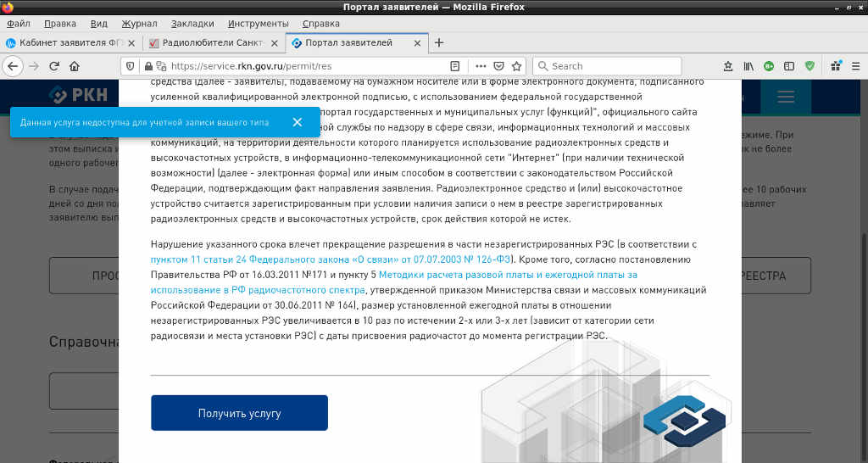868x463 pixels.
Task: Open the Library panel
Action: (748, 66)
